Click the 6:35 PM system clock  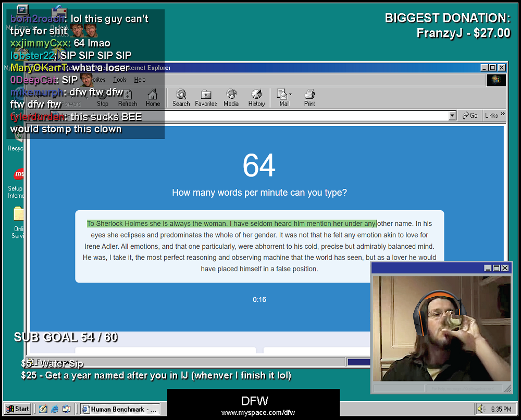click(x=501, y=409)
